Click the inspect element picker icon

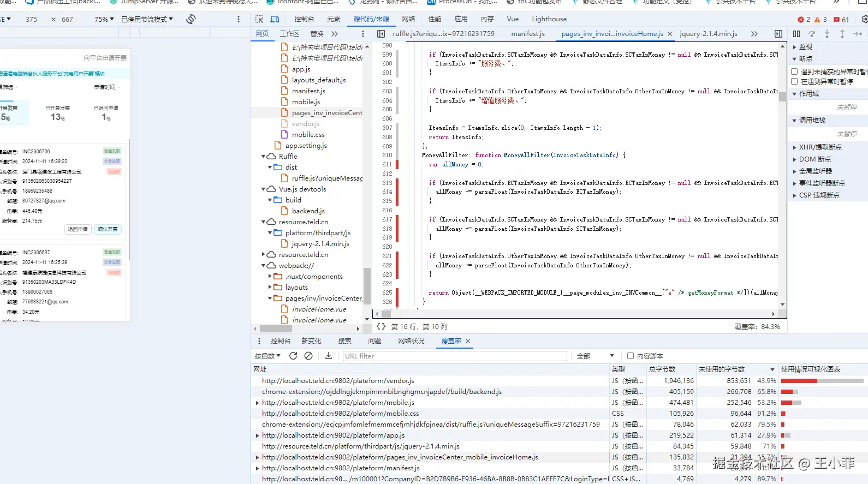pos(259,19)
